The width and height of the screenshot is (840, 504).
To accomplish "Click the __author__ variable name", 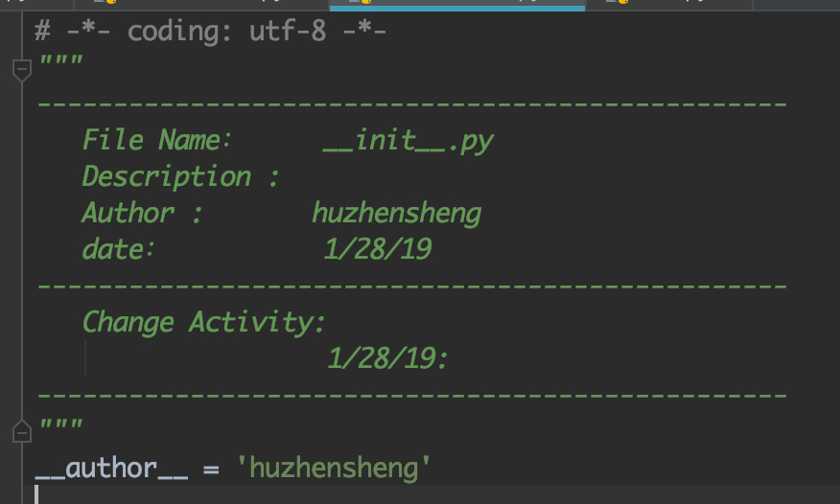I will 111,469.
